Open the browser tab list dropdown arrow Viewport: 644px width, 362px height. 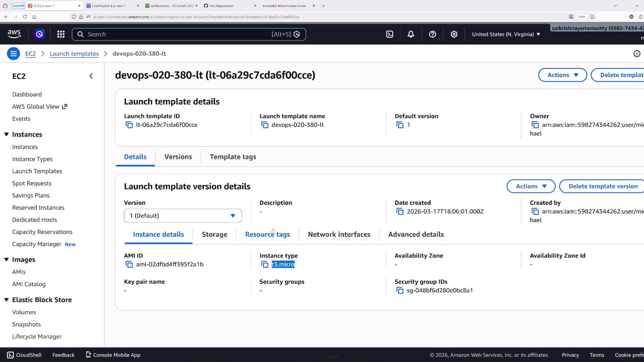pyautogui.click(x=615, y=6)
